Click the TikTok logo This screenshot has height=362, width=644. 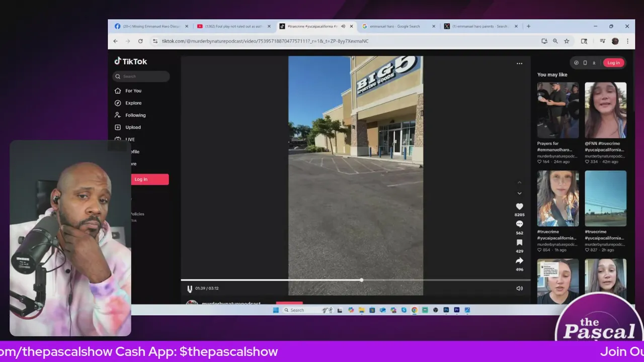click(x=131, y=61)
